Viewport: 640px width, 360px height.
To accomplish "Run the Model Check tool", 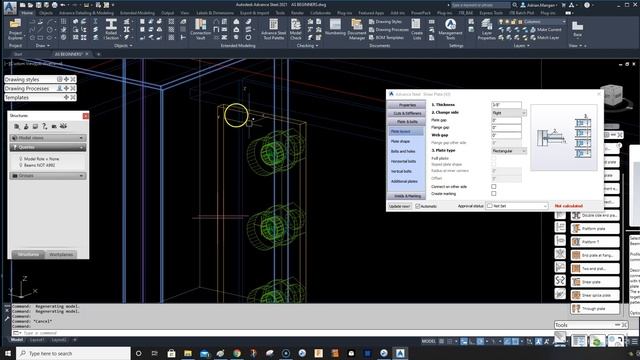I will coord(296,29).
